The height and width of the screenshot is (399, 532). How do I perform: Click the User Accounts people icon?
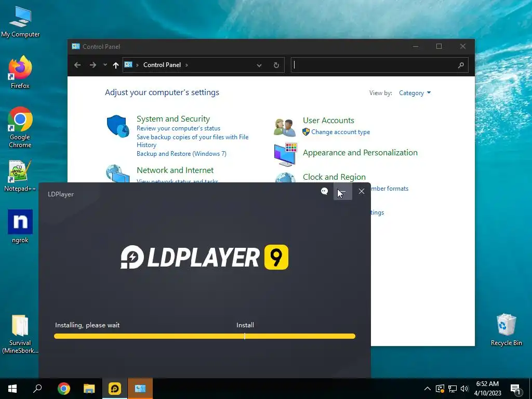285,127
